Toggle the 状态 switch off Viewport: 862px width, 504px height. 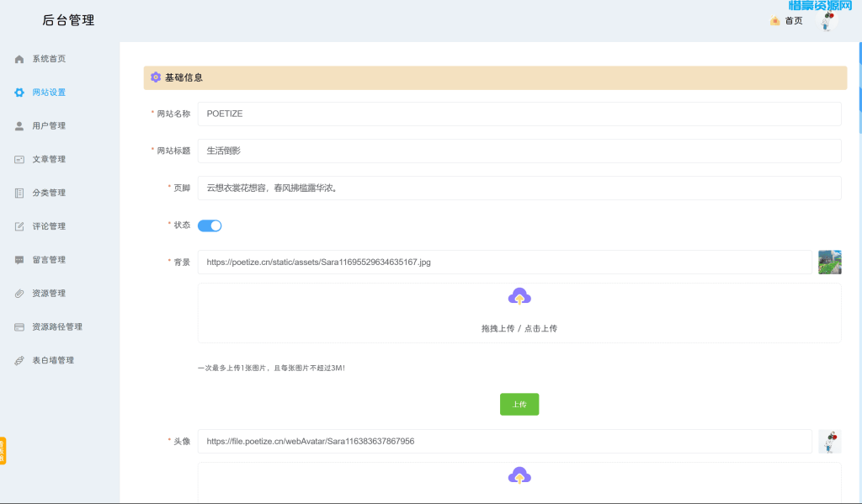pyautogui.click(x=210, y=225)
